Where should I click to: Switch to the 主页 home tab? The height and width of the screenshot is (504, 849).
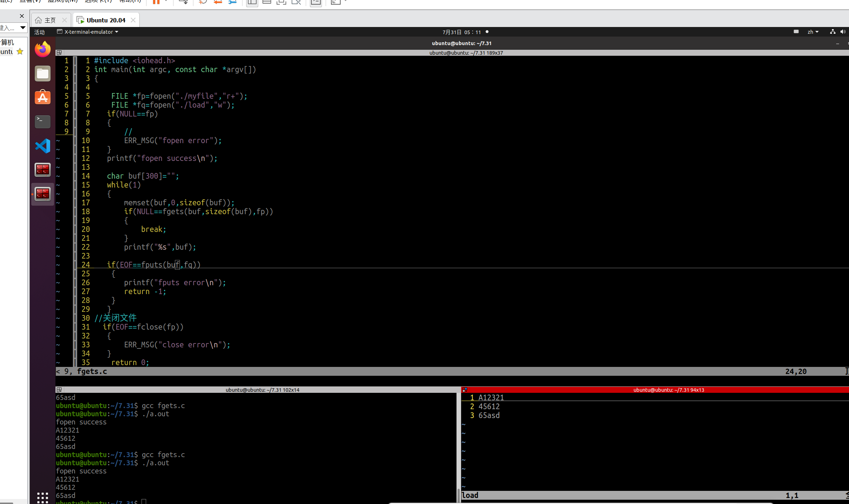click(50, 20)
